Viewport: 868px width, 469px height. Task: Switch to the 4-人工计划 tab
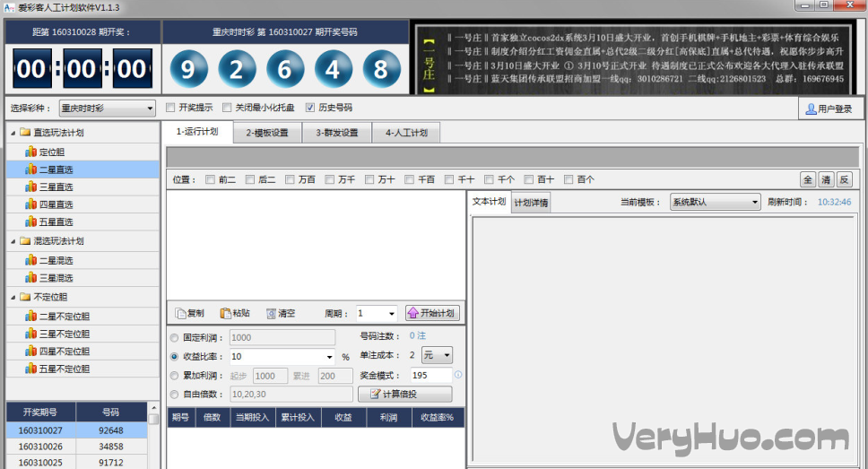(x=406, y=133)
